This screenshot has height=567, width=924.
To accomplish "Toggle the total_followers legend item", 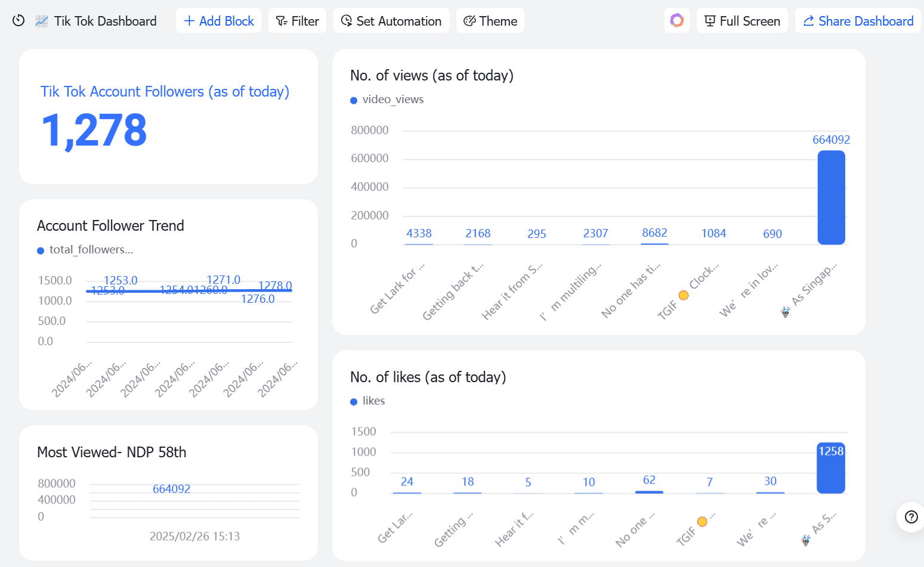I will [85, 250].
